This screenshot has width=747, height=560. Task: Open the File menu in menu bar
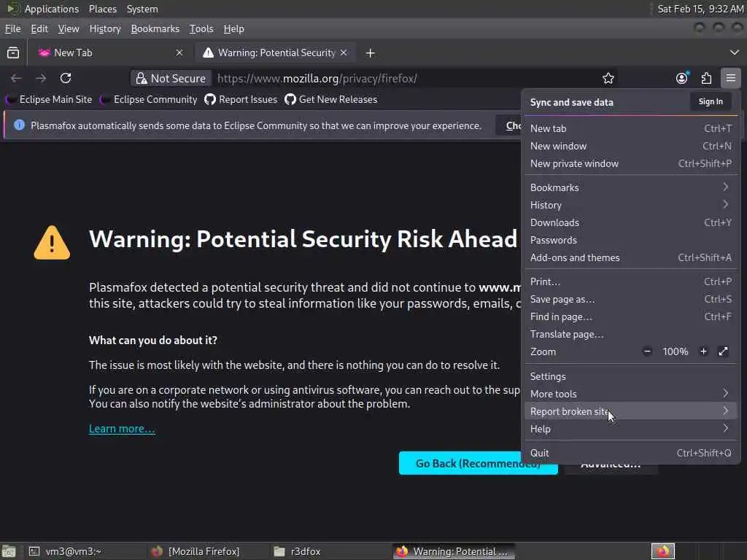click(13, 28)
